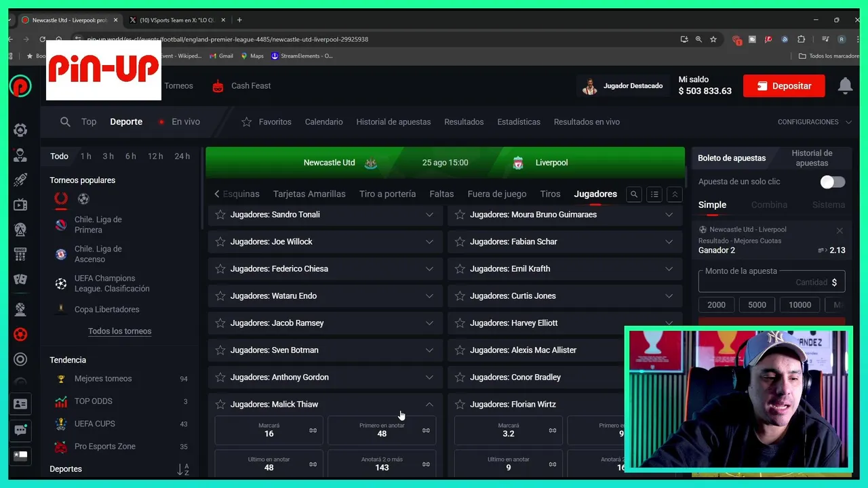Open browser media controls icon
Image resolution: width=868 pixels, height=488 pixels.
tap(825, 39)
